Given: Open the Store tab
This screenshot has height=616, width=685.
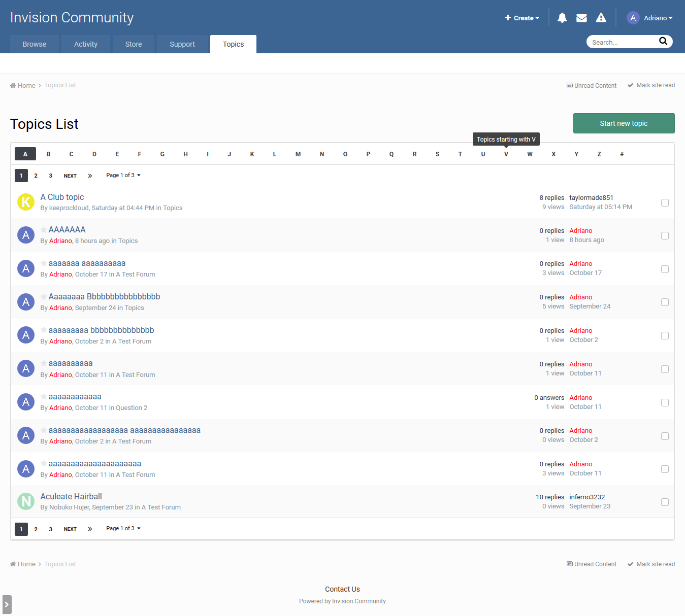Looking at the screenshot, I should point(134,44).
